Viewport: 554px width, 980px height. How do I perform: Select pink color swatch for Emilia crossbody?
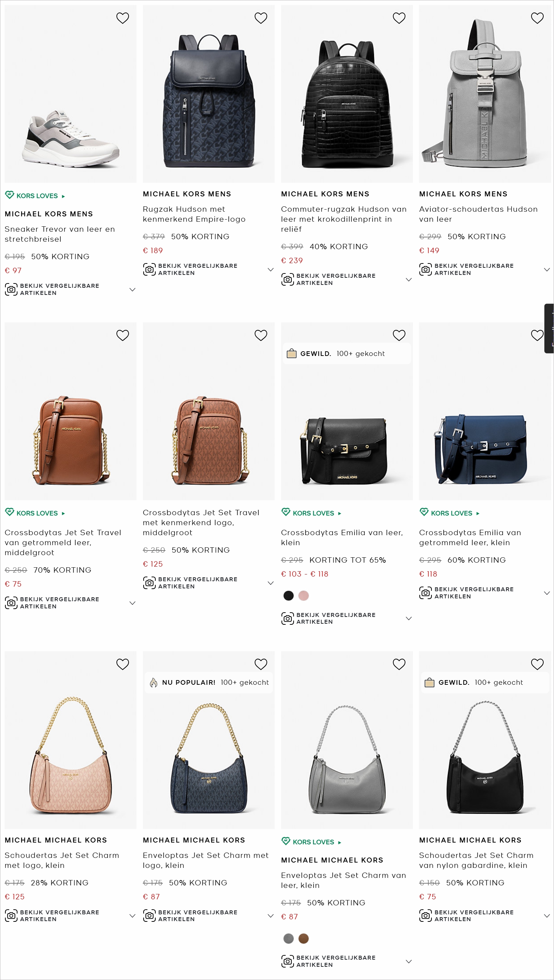303,595
